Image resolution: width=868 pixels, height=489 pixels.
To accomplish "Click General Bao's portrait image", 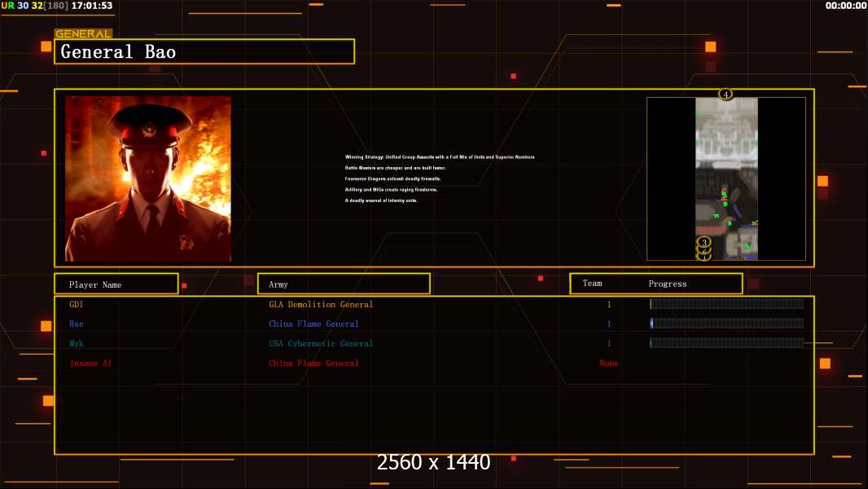I will (x=148, y=178).
